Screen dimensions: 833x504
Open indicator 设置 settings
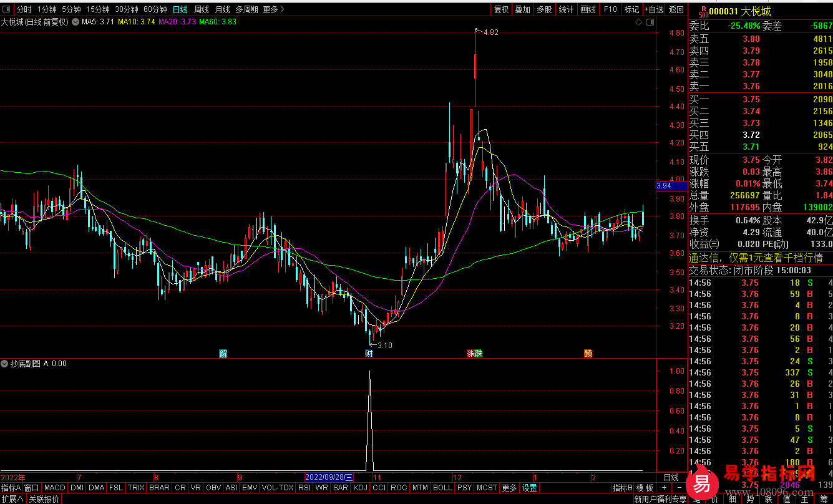[x=530, y=488]
